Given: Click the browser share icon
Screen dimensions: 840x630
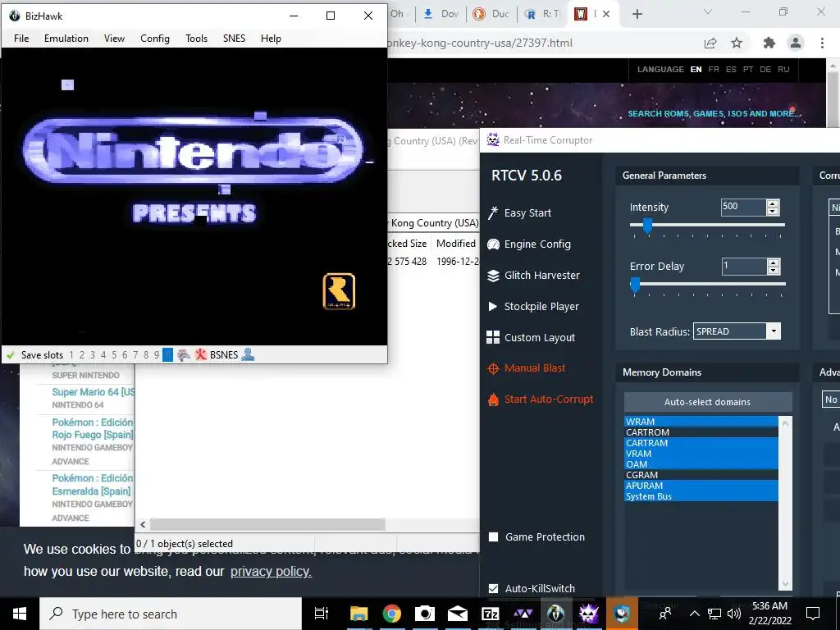Looking at the screenshot, I should [710, 43].
